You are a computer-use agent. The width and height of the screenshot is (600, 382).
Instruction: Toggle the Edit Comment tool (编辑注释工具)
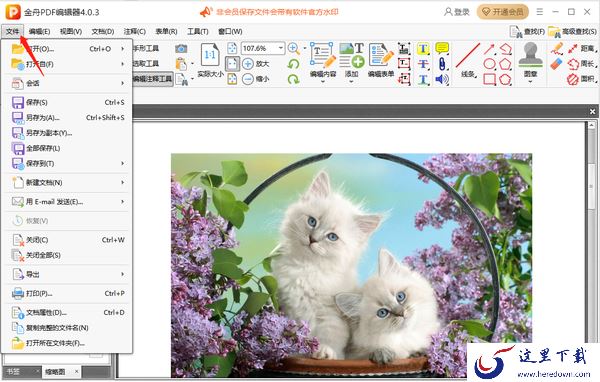coord(152,79)
